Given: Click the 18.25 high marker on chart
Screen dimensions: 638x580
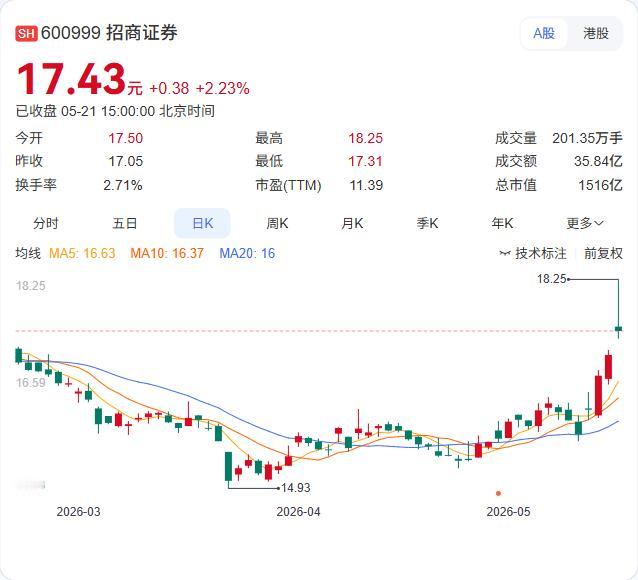Looking at the screenshot, I should pyautogui.click(x=551, y=279).
